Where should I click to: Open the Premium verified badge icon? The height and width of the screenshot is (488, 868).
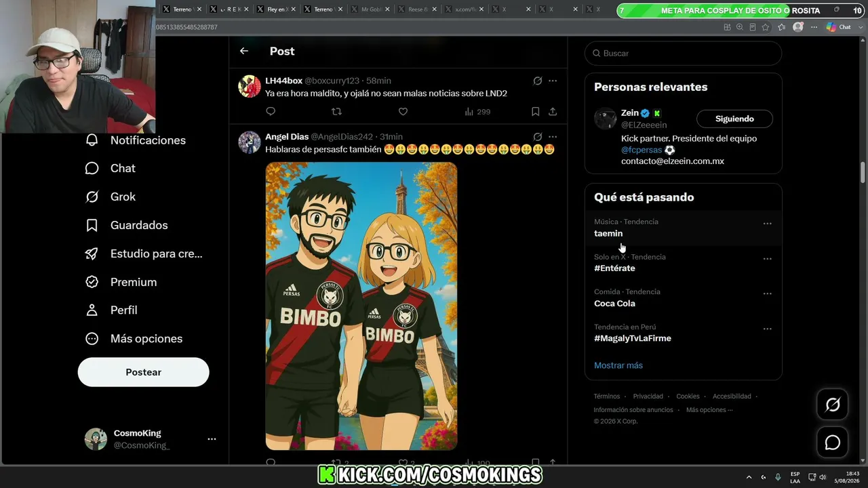(x=92, y=282)
